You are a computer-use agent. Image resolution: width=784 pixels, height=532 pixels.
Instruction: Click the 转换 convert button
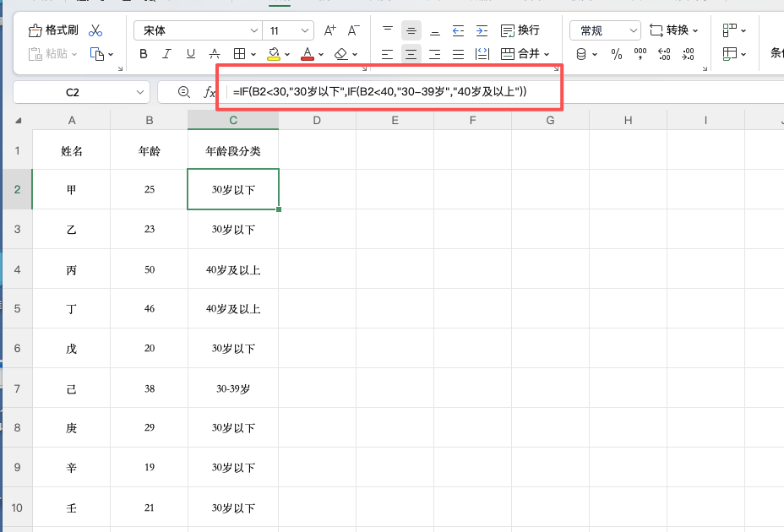tap(673, 30)
